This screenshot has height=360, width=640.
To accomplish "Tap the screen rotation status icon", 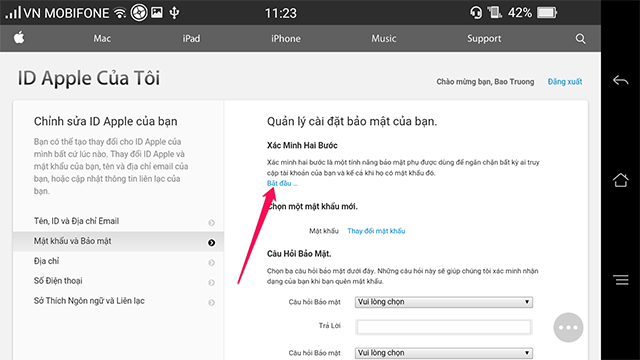I will (x=494, y=13).
